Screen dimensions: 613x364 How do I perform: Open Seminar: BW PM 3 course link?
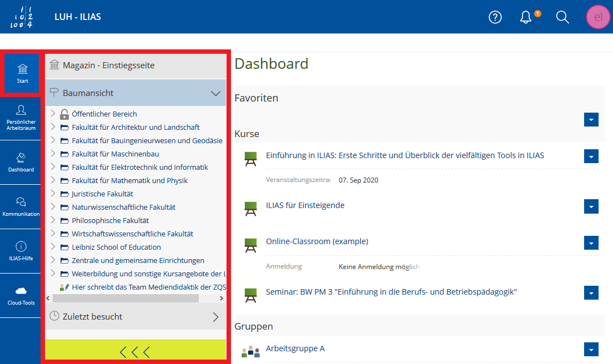391,292
